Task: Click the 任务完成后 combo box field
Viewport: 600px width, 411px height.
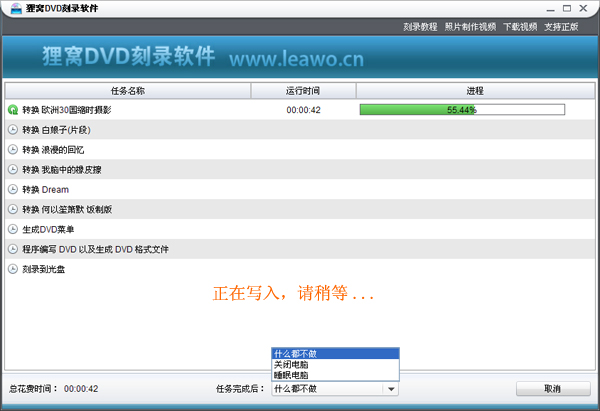Action: 335,389
